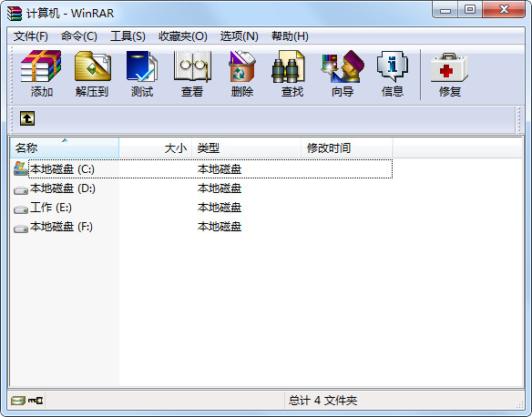Screen dimensions: 532x417
Task: Select the F: drive icon
Action: 21,229
